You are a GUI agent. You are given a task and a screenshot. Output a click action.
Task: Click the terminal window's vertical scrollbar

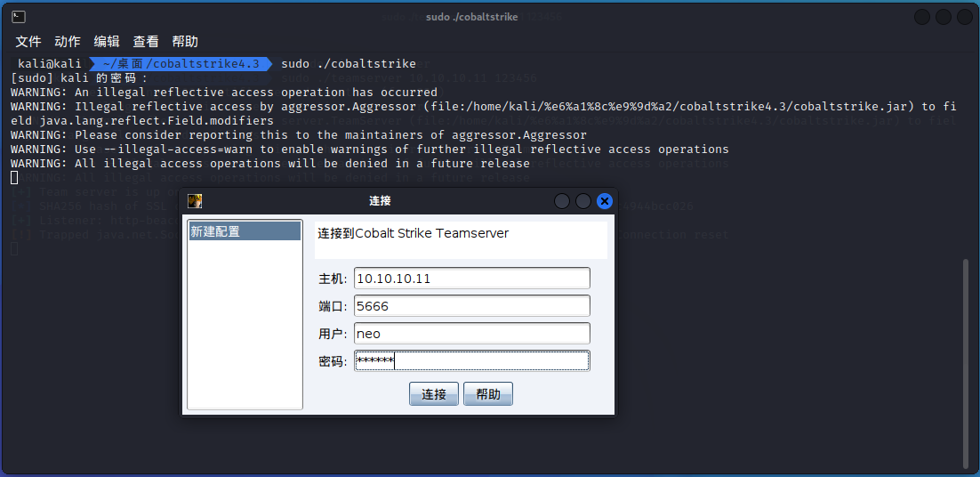(966, 362)
